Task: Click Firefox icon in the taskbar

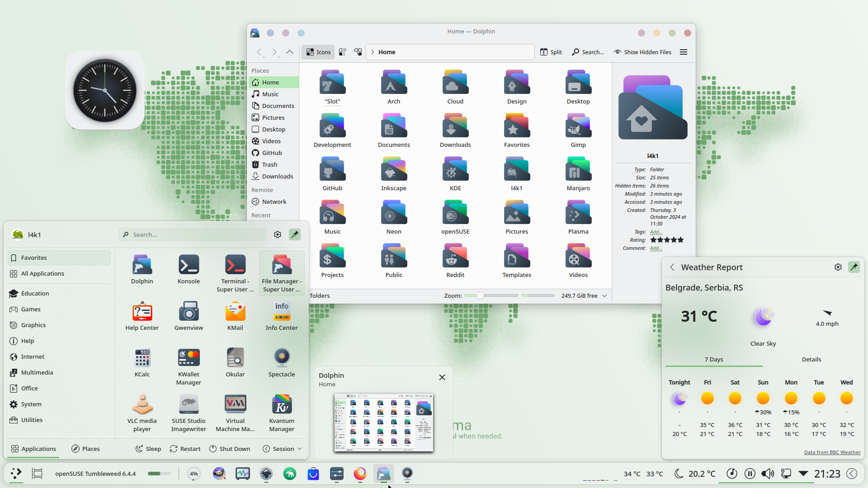Action: tap(360, 474)
